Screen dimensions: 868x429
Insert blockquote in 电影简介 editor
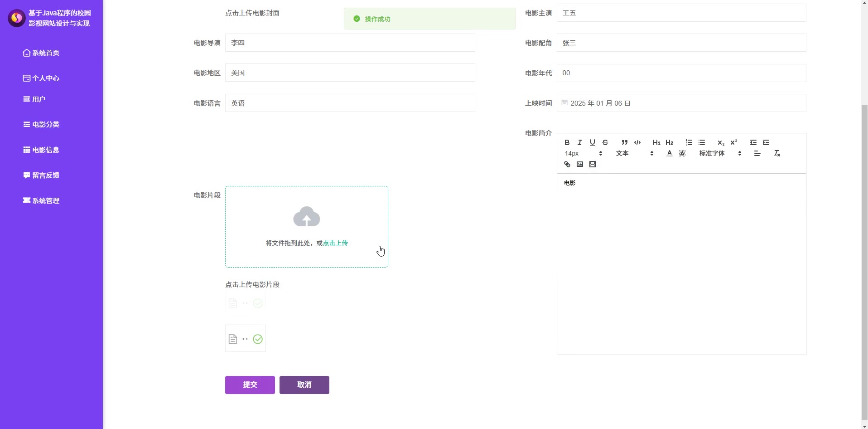point(624,142)
